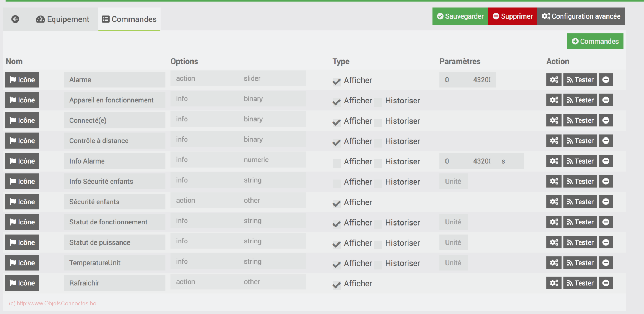Test the Sécurité enfants action command
The height and width of the screenshot is (314, 644).
(580, 202)
